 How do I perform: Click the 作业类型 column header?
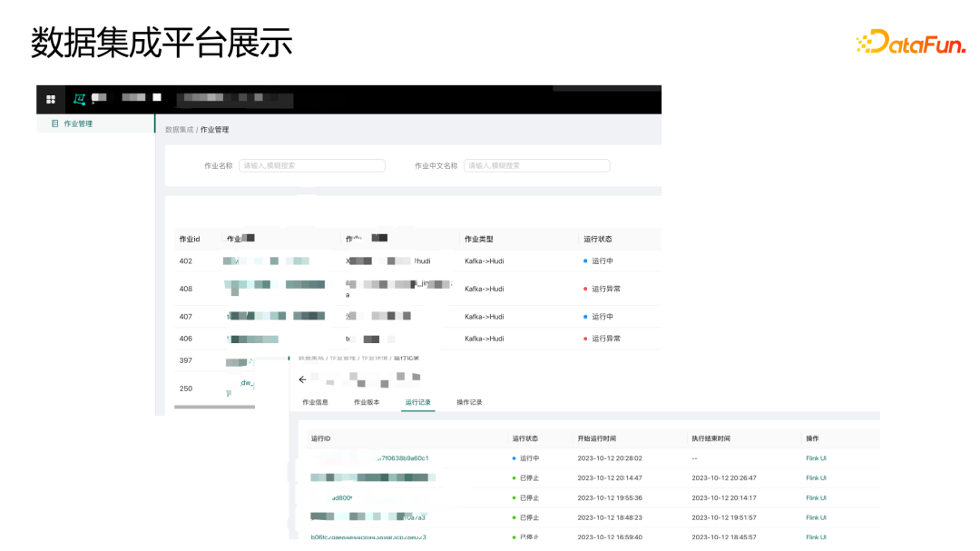pos(479,239)
